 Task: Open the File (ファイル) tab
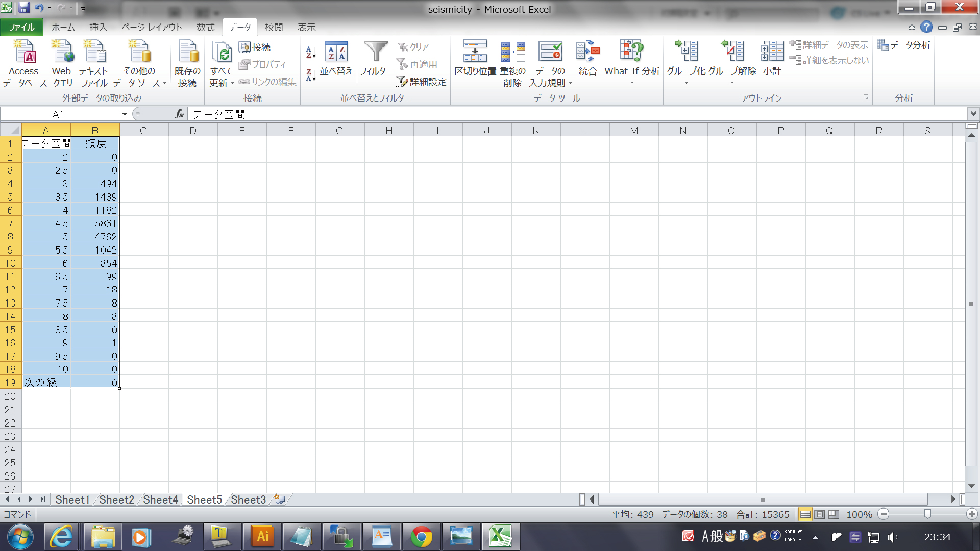pos(21,28)
